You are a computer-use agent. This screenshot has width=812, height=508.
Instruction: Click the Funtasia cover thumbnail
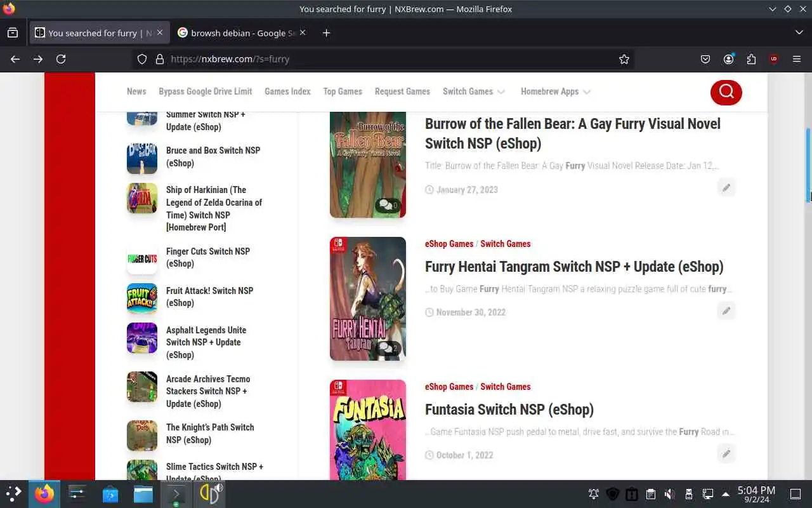368,429
